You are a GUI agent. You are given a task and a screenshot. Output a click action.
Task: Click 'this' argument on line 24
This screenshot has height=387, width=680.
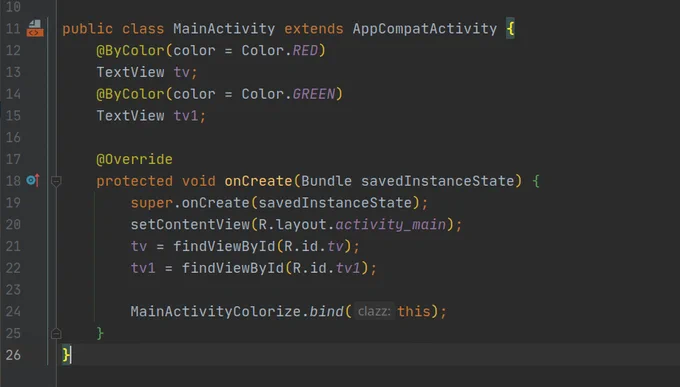[x=414, y=312]
